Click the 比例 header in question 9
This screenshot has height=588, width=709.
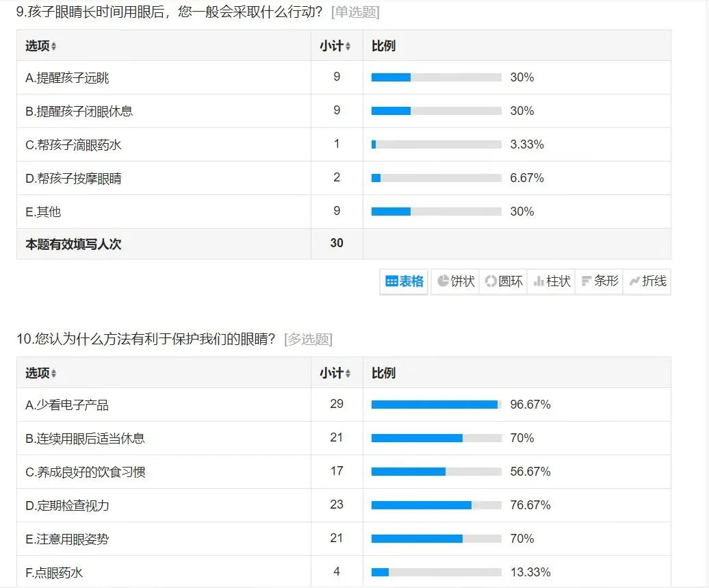[383, 46]
